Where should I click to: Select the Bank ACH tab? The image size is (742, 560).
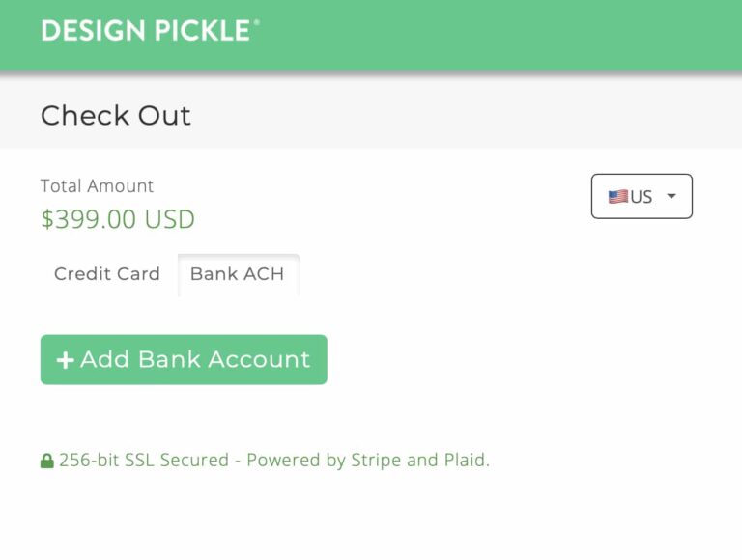[x=238, y=274]
